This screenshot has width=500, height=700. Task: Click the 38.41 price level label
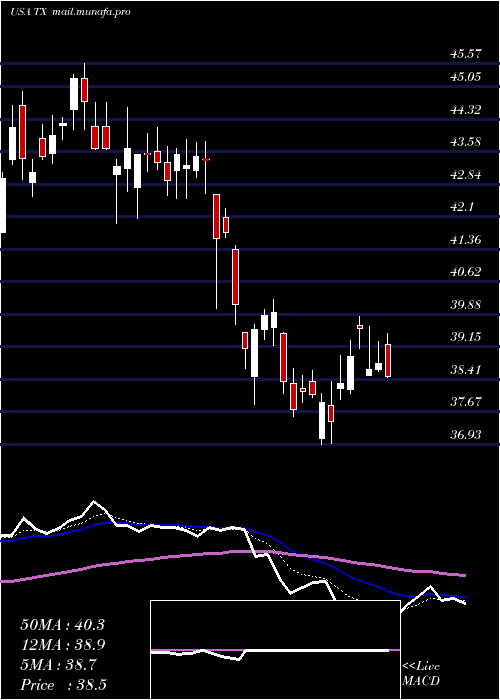466,370
